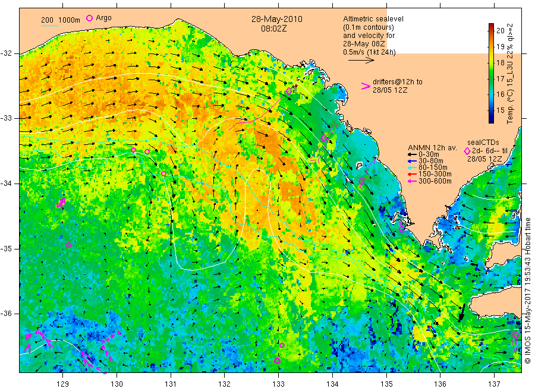
Task: Click the '0.5m/s (1kt 24h)' text
Action: [x=370, y=52]
